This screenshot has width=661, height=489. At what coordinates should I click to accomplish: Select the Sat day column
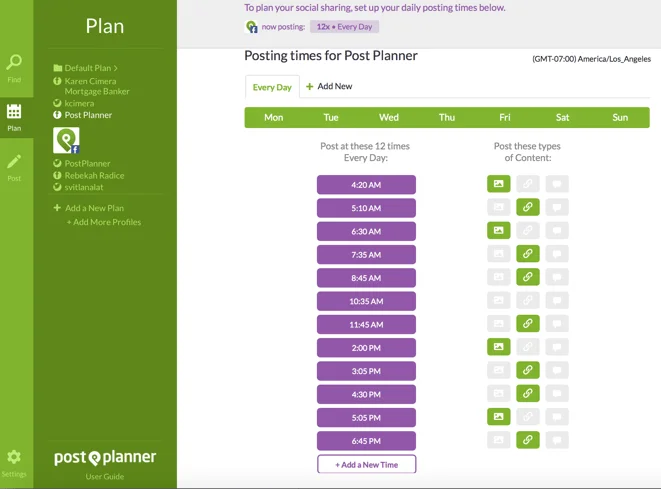click(562, 118)
